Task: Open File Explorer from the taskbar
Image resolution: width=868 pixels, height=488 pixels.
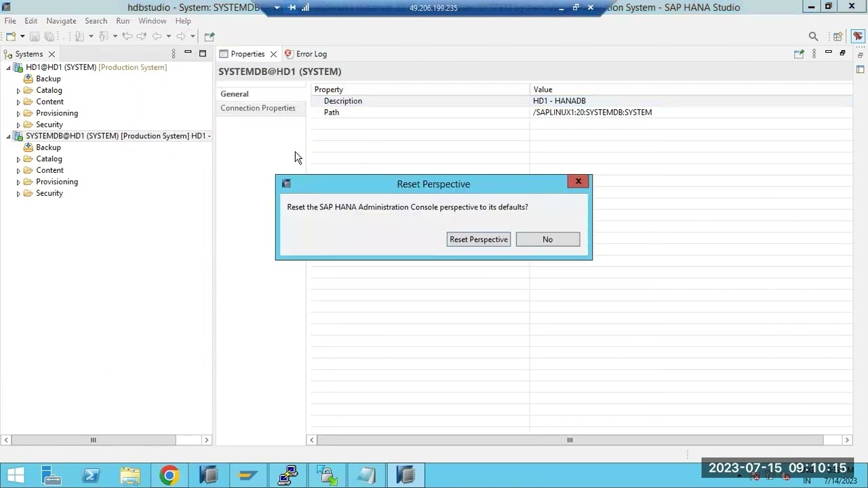Action: (130, 475)
